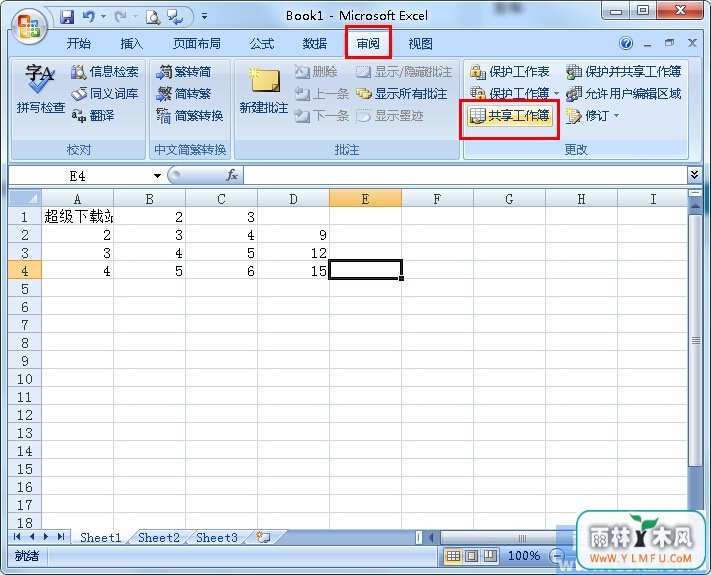Click the Redo icon
The image size is (711, 575).
(121, 17)
